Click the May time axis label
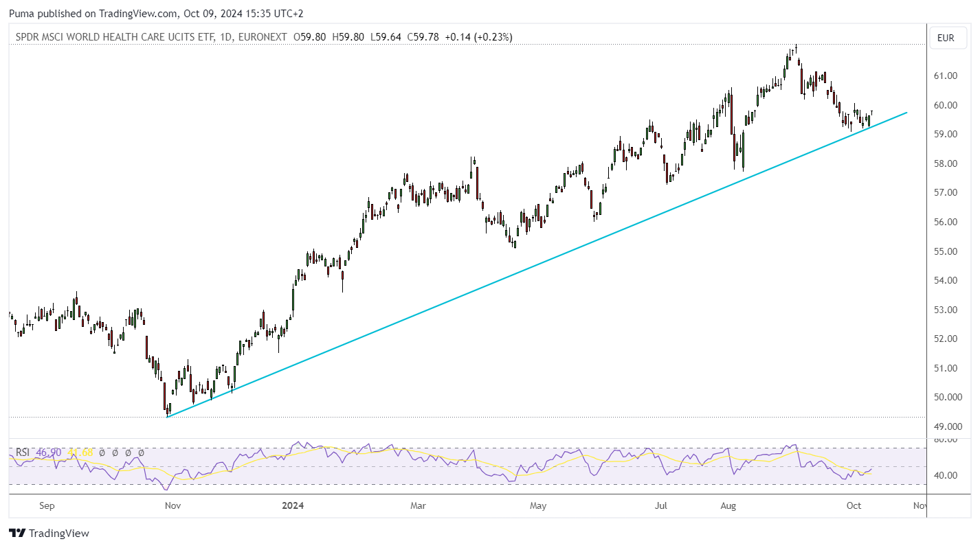The image size is (980, 548). coord(538,506)
